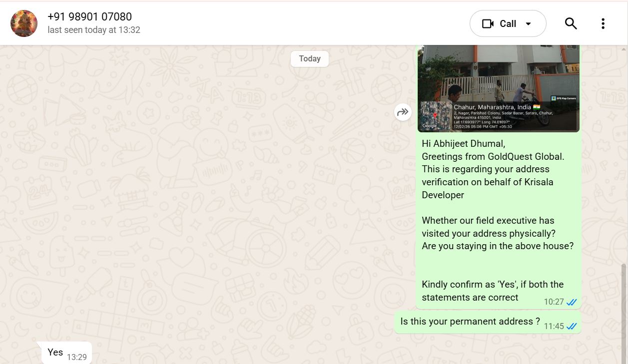Click the forward arrow beside the photo
The height and width of the screenshot is (364, 628).
403,112
